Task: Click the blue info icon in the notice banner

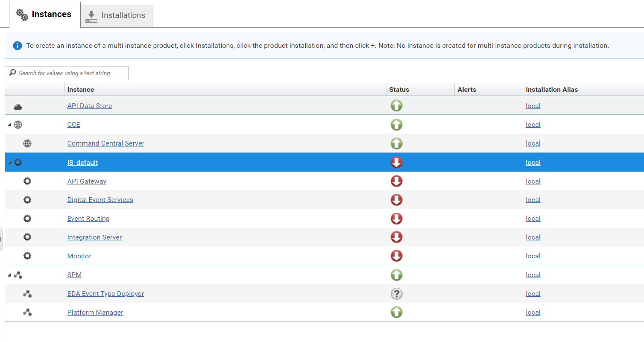Action: pyautogui.click(x=17, y=45)
